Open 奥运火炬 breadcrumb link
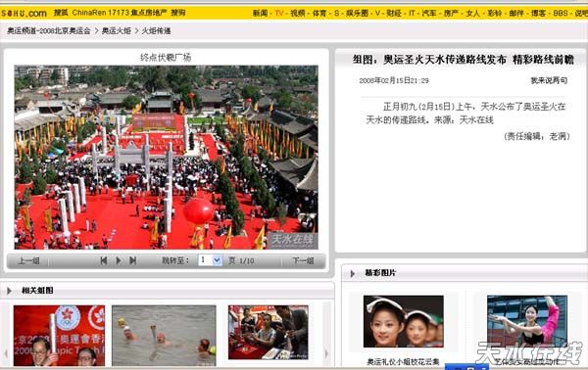588x370 pixels. coord(117,30)
